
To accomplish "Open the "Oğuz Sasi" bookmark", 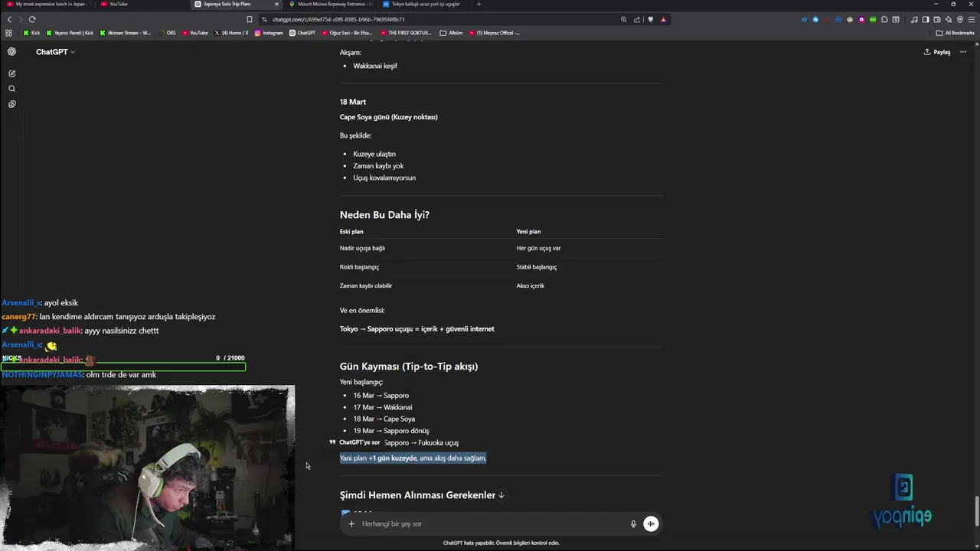I will [347, 33].
